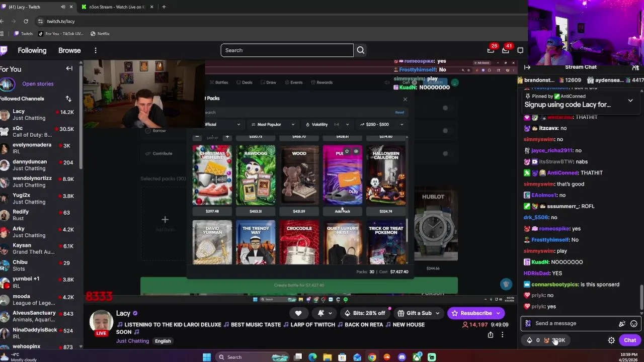
Task: Click Reset in the packs filter
Action: pos(399,113)
